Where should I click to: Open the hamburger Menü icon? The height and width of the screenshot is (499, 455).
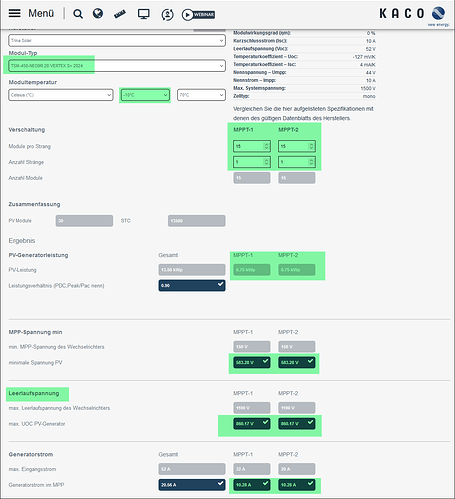point(14,13)
